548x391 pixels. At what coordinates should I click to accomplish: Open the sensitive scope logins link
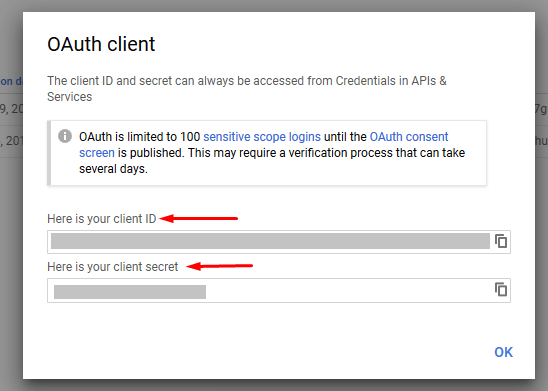[262, 137]
